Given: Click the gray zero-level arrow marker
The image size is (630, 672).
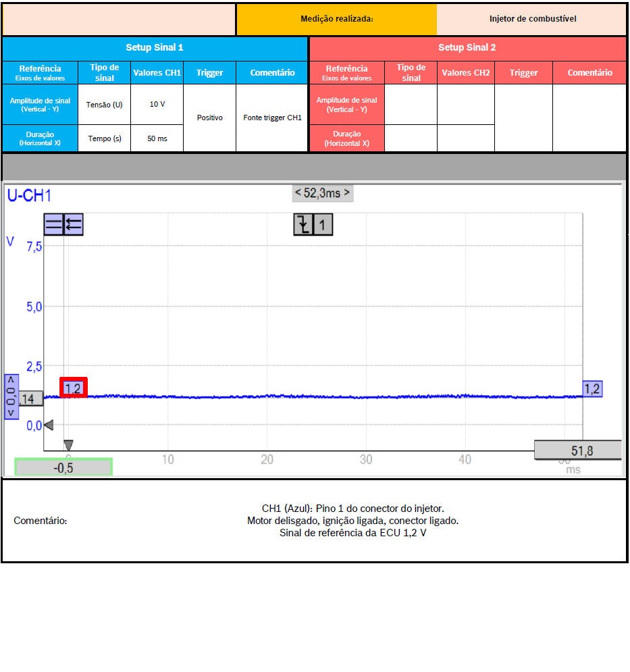Looking at the screenshot, I should [x=48, y=425].
